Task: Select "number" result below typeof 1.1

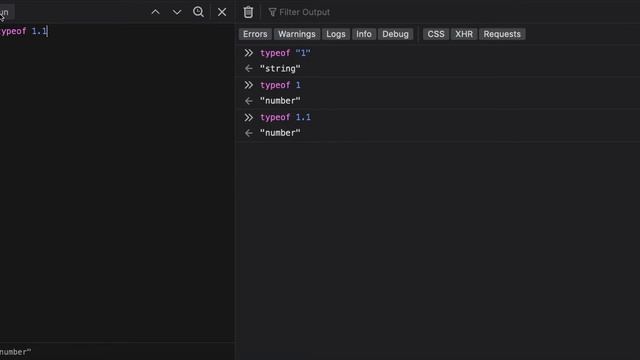Action: tap(280, 133)
